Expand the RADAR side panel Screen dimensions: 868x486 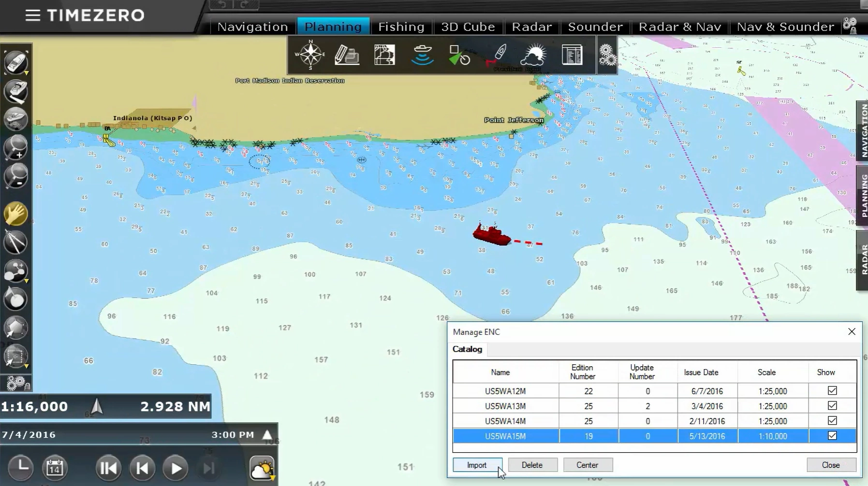point(862,260)
